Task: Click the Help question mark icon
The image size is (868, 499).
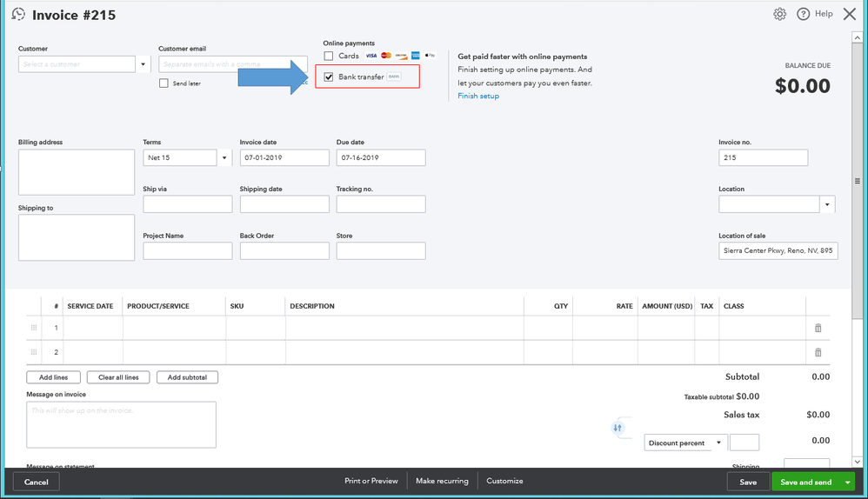Action: pyautogui.click(x=804, y=14)
